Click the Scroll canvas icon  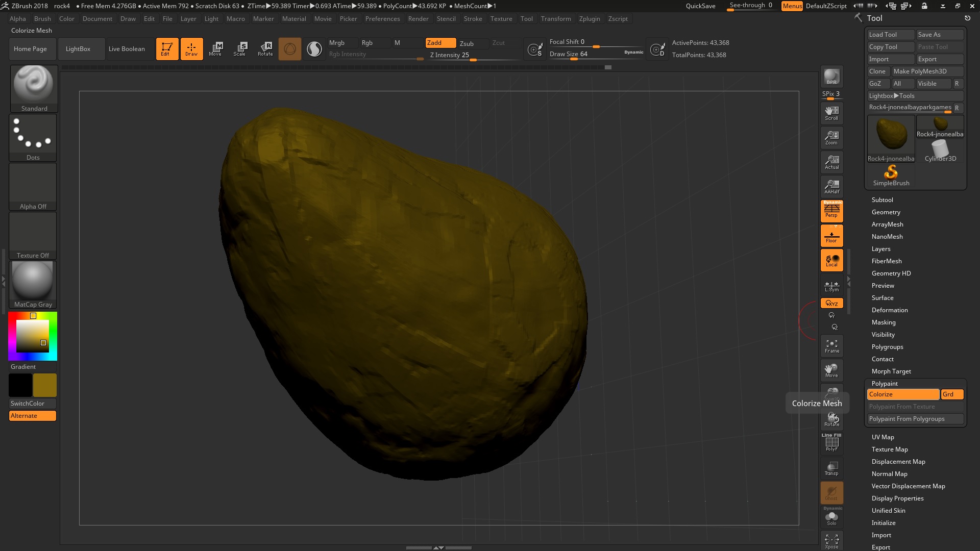pyautogui.click(x=831, y=113)
